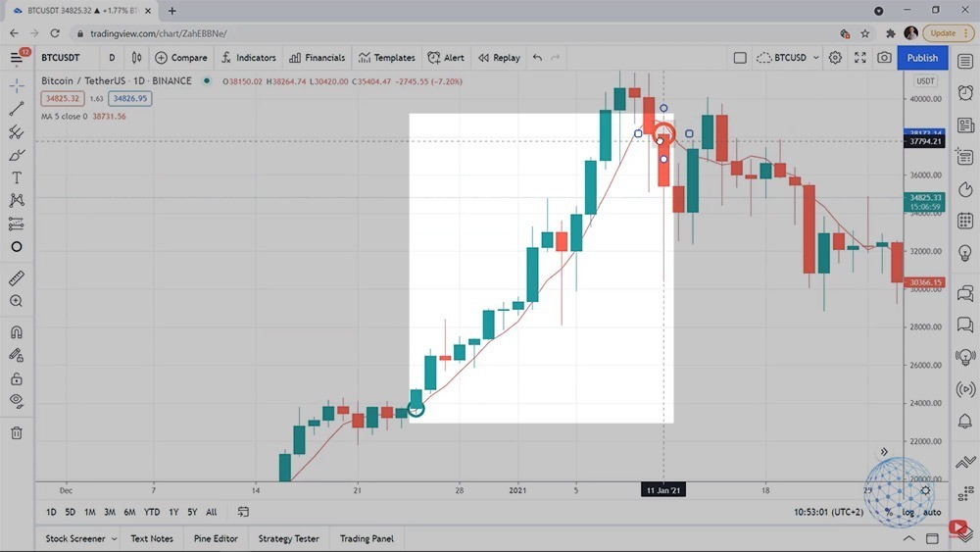Viewport: 980px width, 552px height.
Task: Click the trash icon to remove drawings
Action: pos(17,432)
